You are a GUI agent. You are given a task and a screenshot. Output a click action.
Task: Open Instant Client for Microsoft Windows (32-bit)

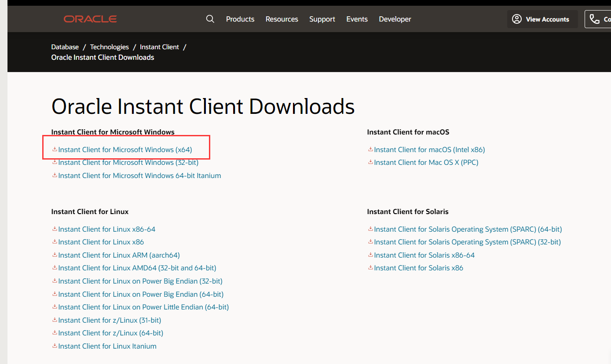point(128,162)
